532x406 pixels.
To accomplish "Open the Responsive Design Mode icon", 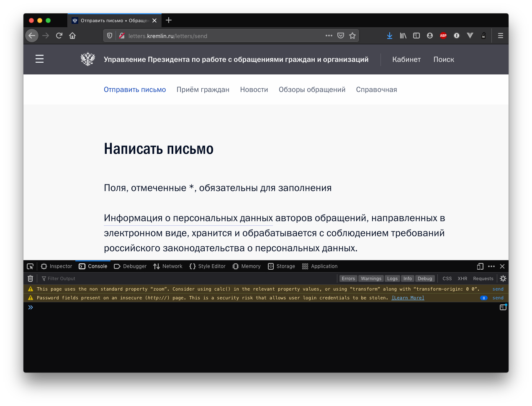I will pyautogui.click(x=480, y=266).
